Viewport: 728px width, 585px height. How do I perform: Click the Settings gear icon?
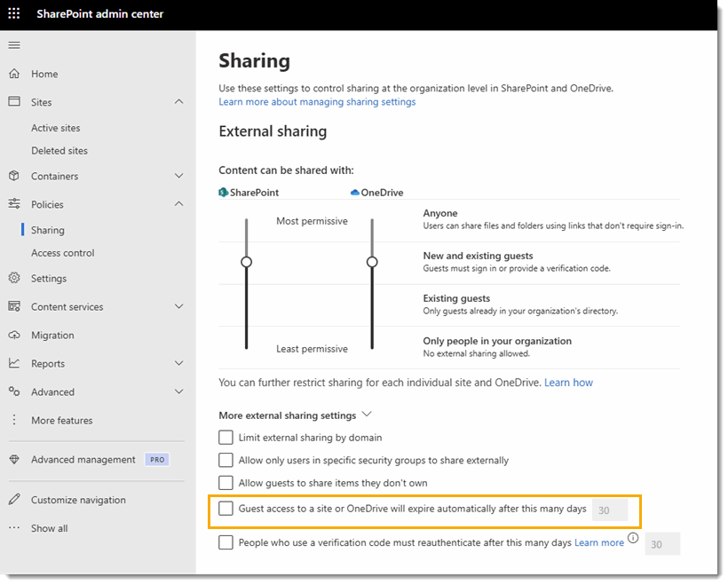[14, 278]
